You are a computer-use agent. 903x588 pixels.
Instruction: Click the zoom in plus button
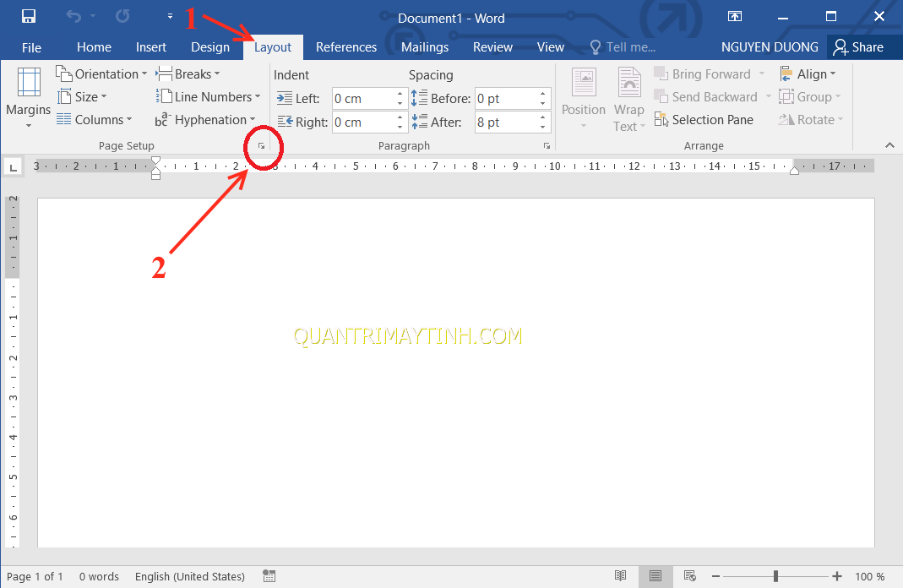(x=837, y=576)
